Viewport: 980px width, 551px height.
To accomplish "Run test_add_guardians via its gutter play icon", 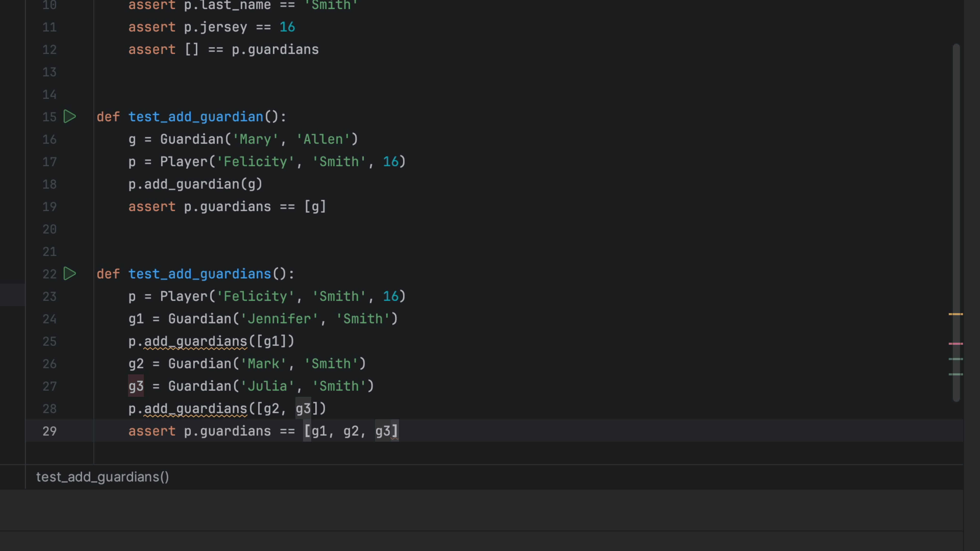I will tap(70, 274).
